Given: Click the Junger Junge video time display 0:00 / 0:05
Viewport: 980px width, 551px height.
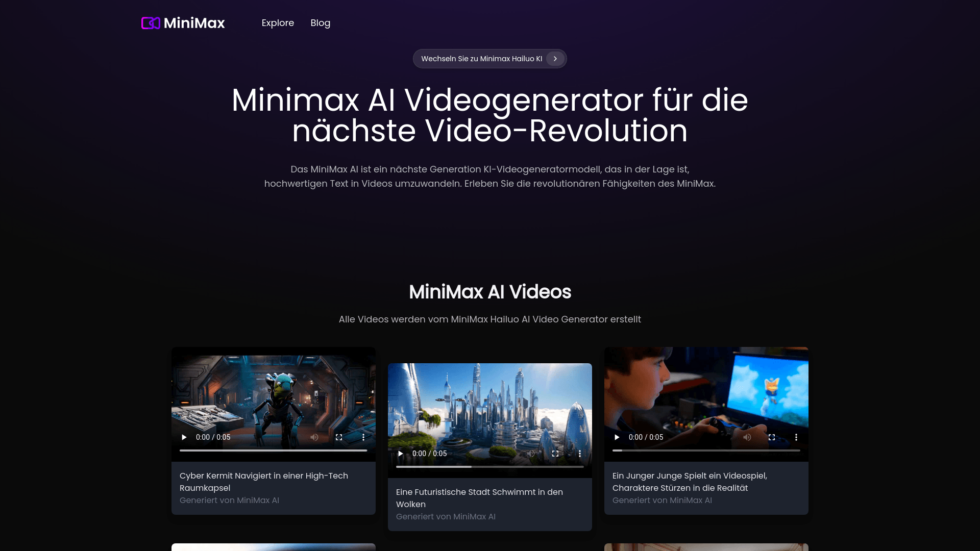Looking at the screenshot, I should coord(646,437).
